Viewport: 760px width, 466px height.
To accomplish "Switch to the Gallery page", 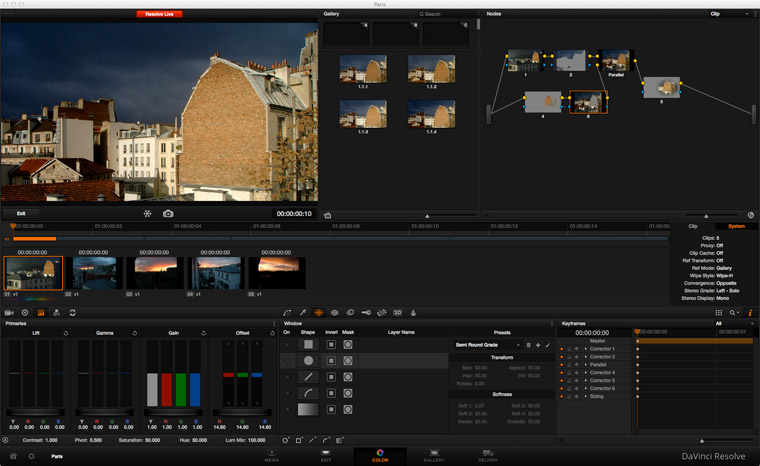I will click(x=434, y=456).
